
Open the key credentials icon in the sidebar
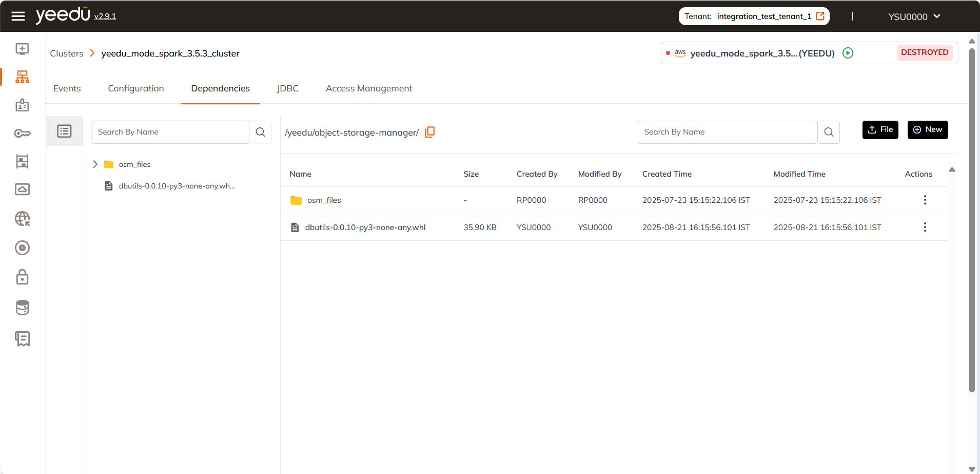pyautogui.click(x=22, y=134)
